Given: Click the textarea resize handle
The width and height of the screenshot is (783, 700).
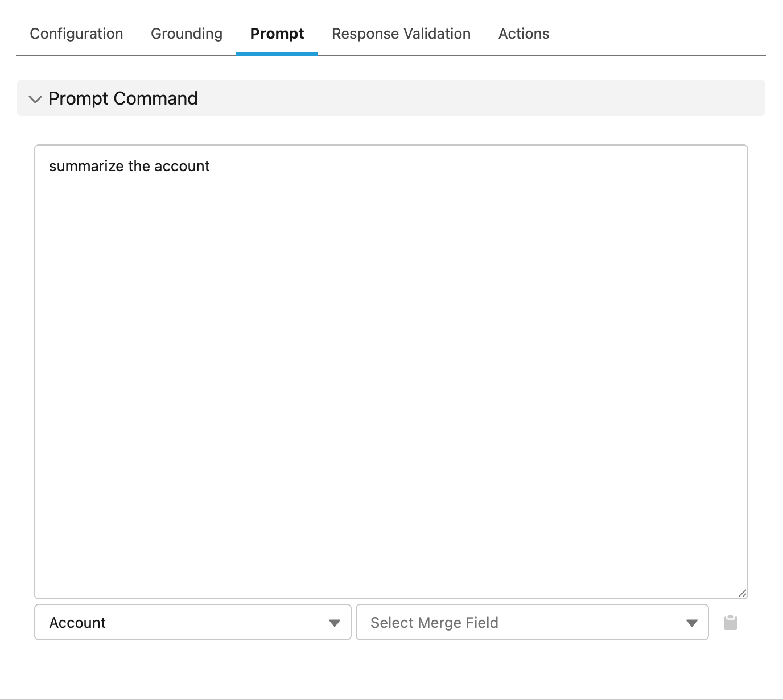Looking at the screenshot, I should [741, 593].
